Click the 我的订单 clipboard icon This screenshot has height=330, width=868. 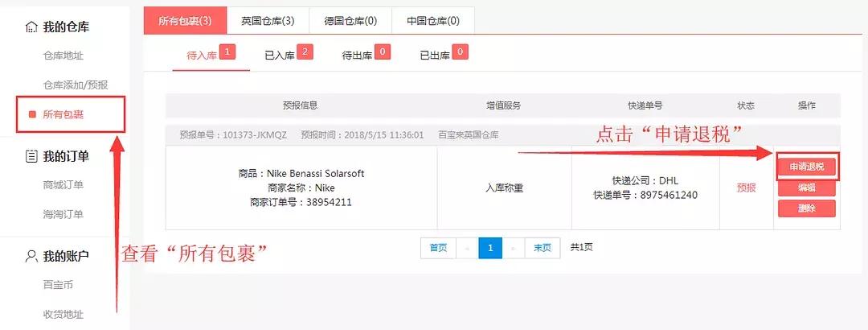tap(31, 156)
